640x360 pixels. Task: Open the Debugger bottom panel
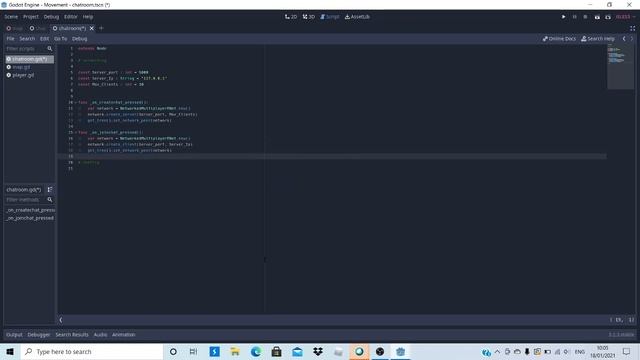click(39, 335)
